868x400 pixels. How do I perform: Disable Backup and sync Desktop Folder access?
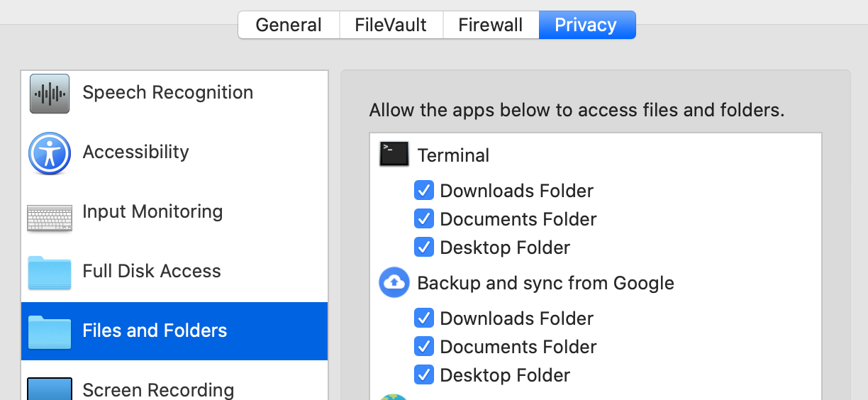coord(424,374)
